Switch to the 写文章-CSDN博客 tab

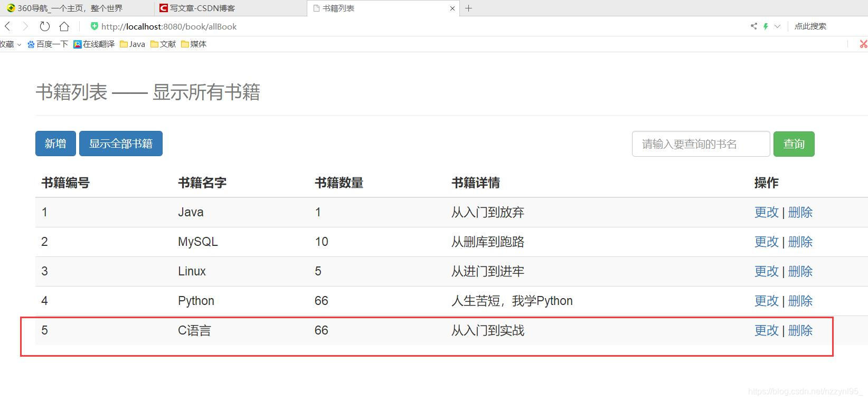[230, 8]
